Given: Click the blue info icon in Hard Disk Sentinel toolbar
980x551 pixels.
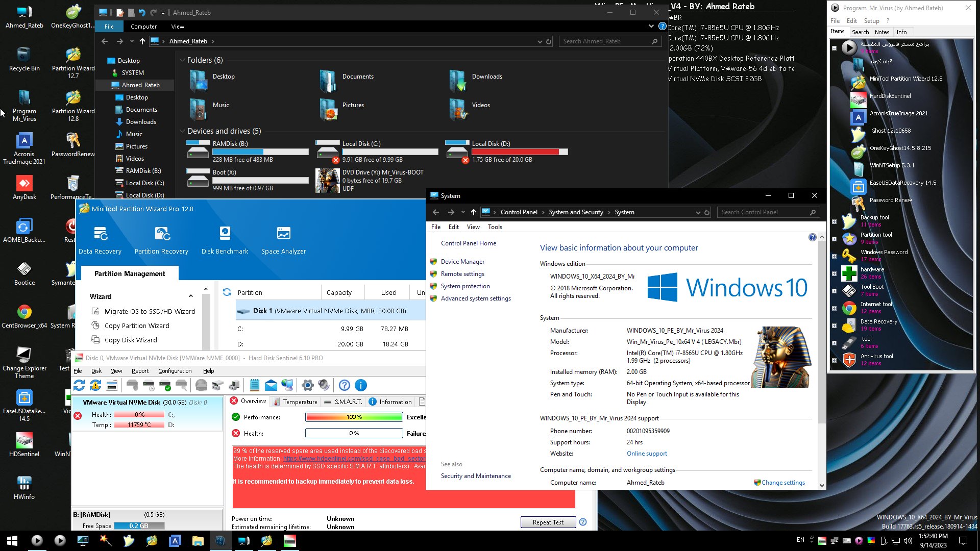Looking at the screenshot, I should 361,385.
